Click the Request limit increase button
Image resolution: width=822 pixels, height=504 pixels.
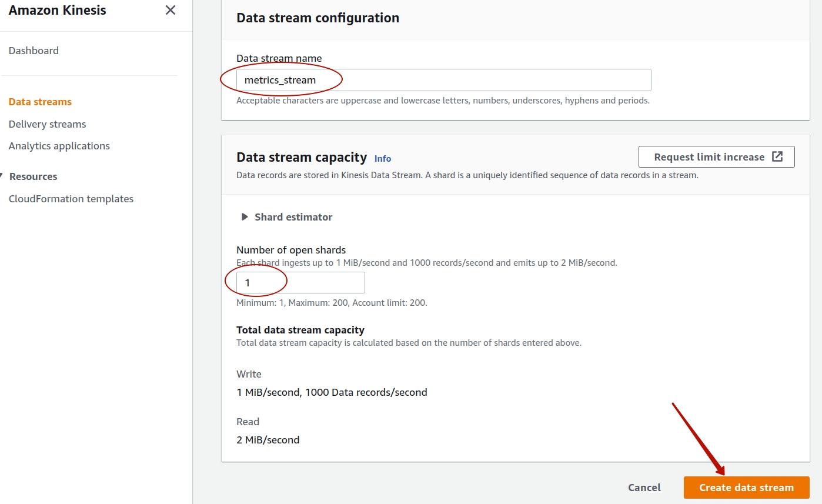point(716,156)
